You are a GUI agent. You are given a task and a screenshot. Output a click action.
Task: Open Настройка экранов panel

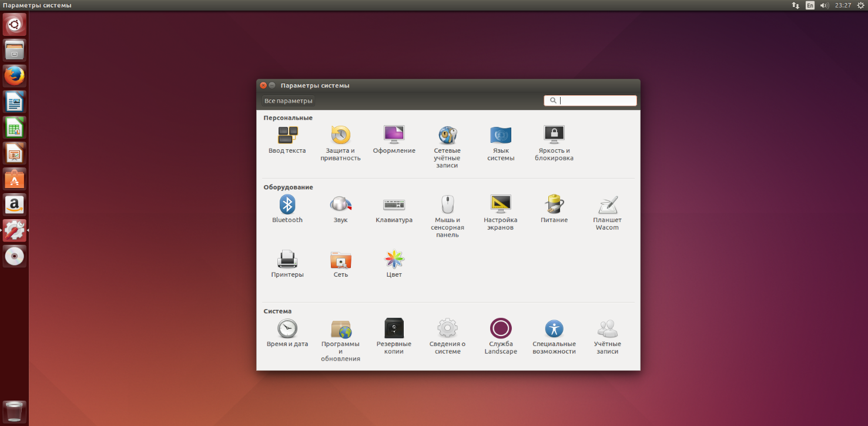(501, 213)
